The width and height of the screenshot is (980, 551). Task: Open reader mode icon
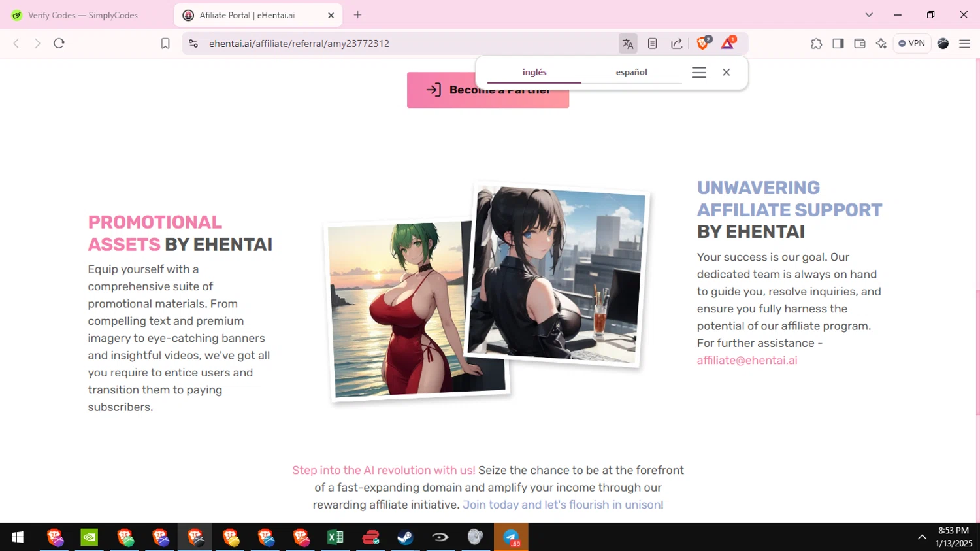652,43
